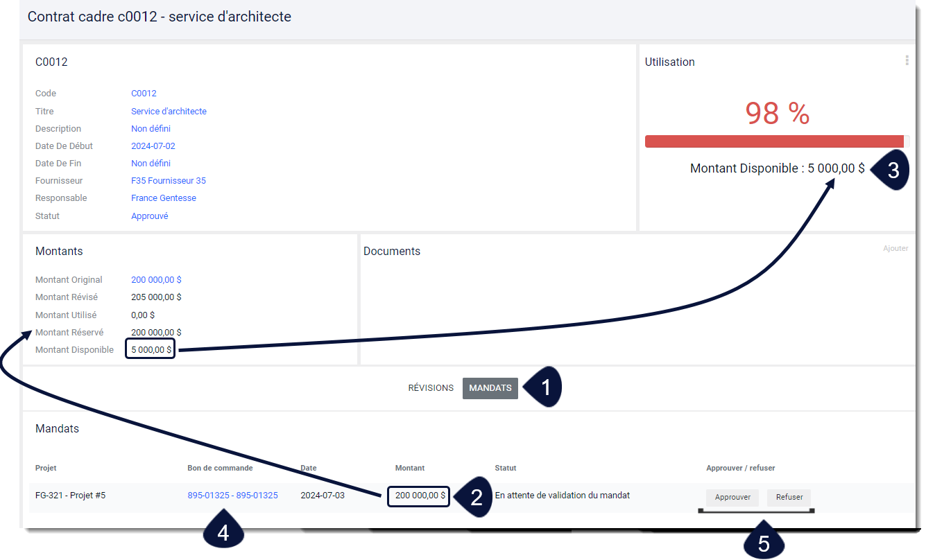Click numbered callout marker 2
This screenshot has height=560, width=926.
click(474, 497)
